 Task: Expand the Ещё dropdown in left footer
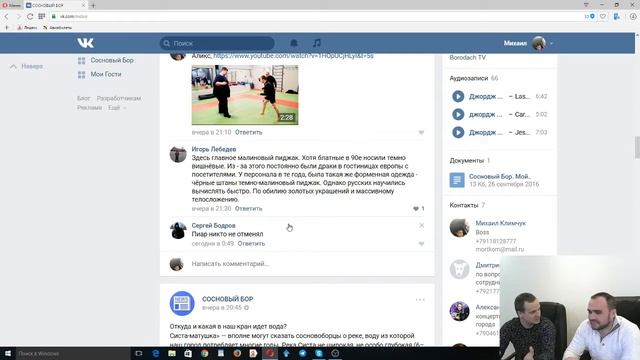117,108
